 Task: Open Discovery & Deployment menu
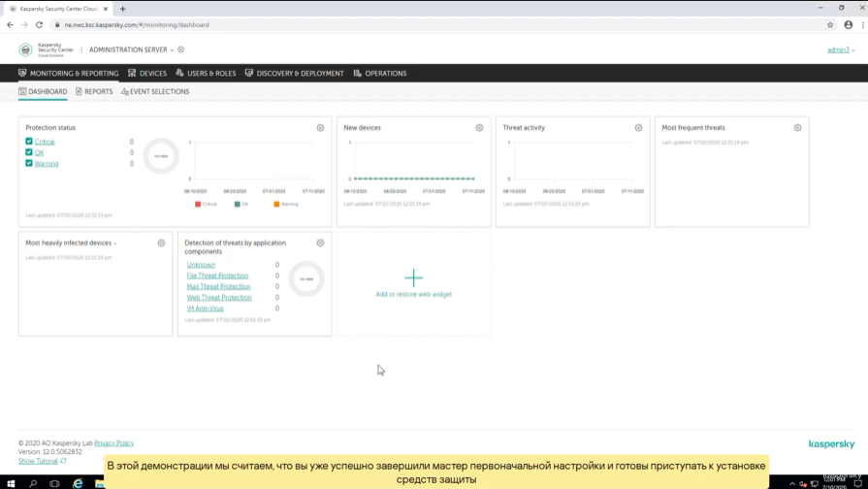click(x=295, y=73)
